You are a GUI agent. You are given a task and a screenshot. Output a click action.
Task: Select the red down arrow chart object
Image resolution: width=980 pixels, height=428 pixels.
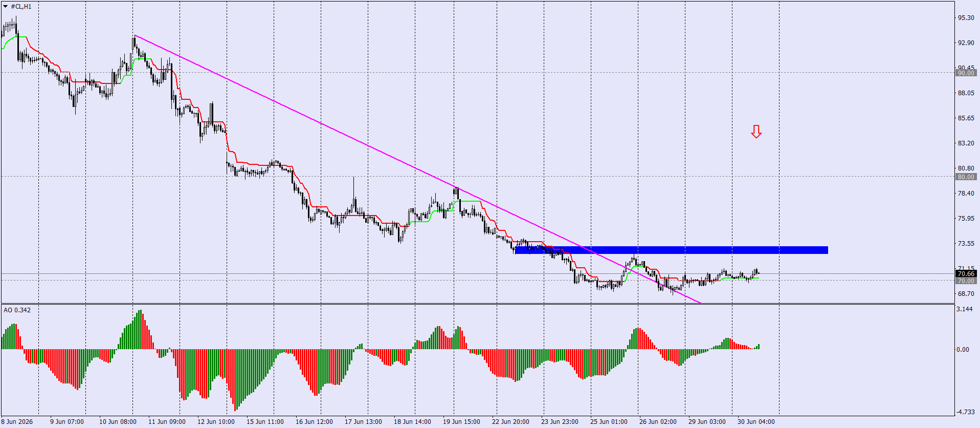pos(756,132)
